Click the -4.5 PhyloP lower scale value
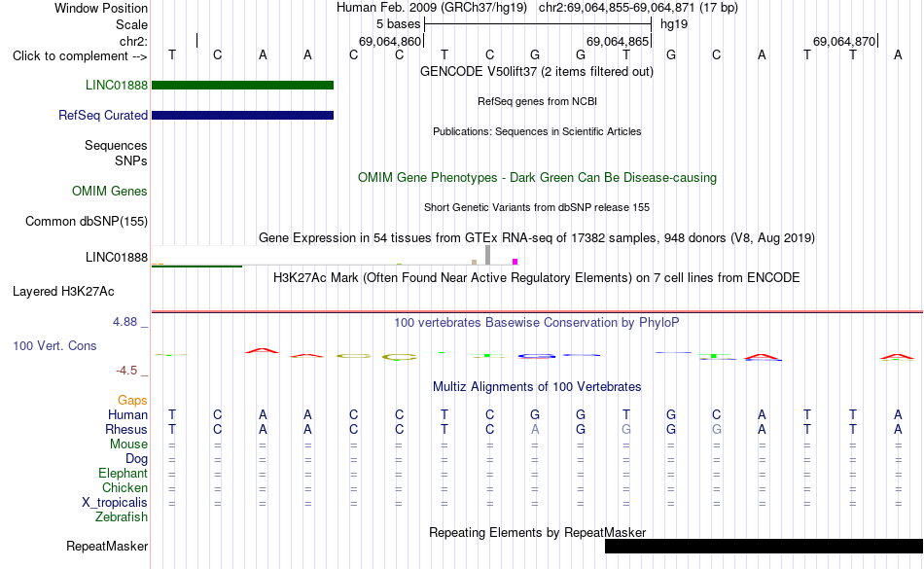The image size is (924, 569). [126, 370]
